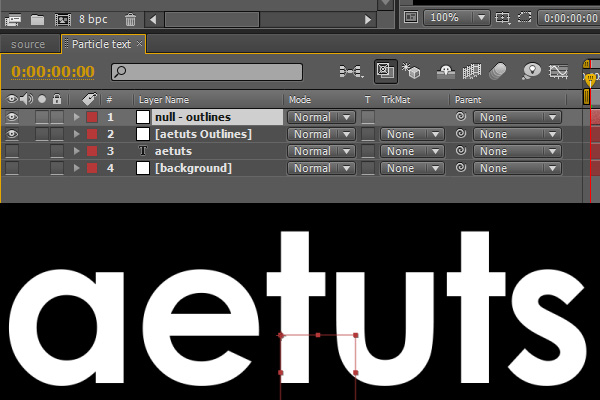Click the timeline layer search field
600x400 pixels.
[x=207, y=72]
